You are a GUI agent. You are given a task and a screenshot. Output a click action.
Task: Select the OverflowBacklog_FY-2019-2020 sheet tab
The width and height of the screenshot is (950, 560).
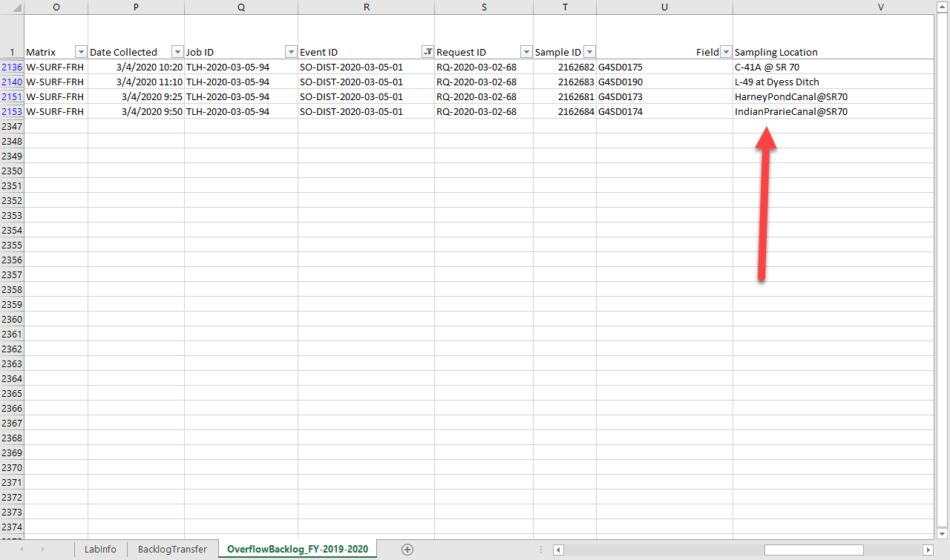[x=298, y=549]
